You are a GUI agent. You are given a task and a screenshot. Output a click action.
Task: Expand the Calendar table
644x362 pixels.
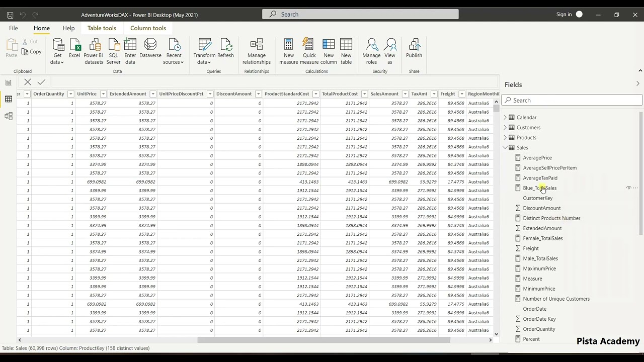coord(505,118)
